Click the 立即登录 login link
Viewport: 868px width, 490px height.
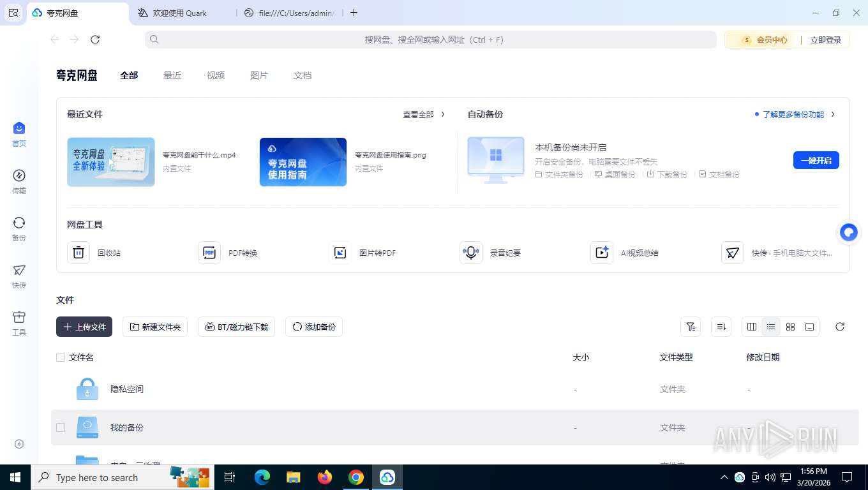click(x=826, y=40)
